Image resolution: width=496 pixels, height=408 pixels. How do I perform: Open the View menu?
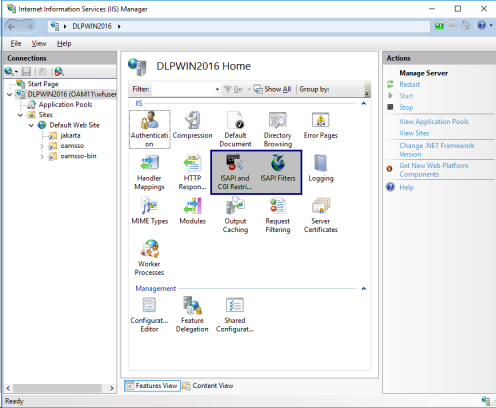click(39, 44)
